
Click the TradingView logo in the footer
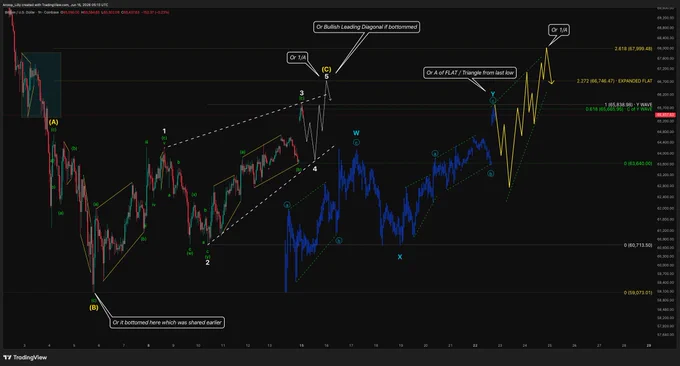(25, 357)
